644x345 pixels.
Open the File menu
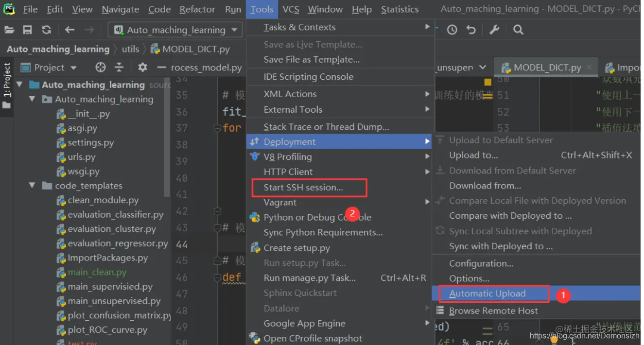pyautogui.click(x=30, y=9)
